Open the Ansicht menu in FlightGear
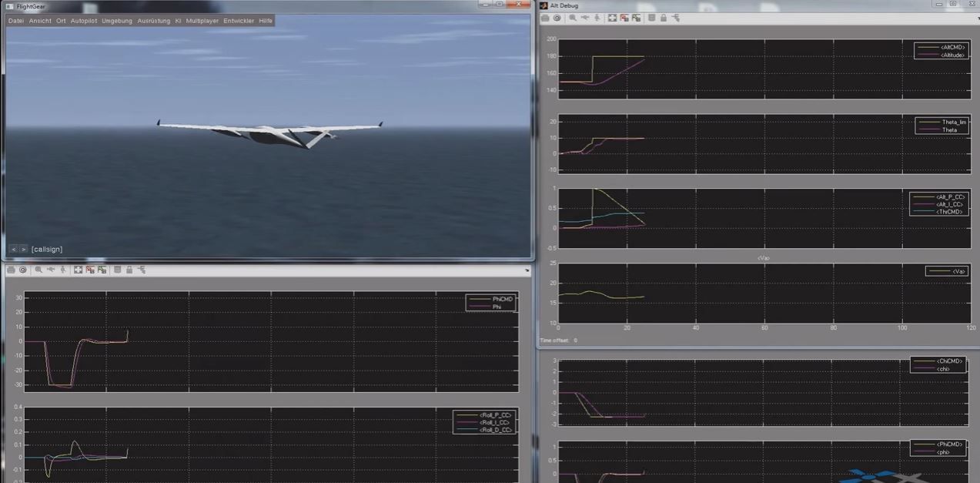Viewport: 980px width, 483px height. point(40,21)
